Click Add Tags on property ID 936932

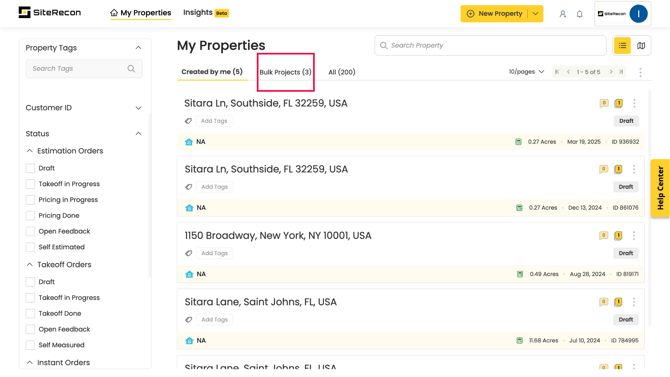214,121
